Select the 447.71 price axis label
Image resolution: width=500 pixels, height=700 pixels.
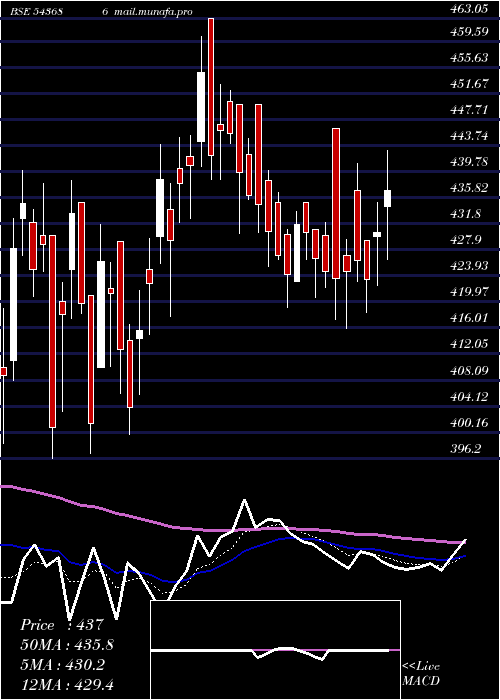click(468, 110)
